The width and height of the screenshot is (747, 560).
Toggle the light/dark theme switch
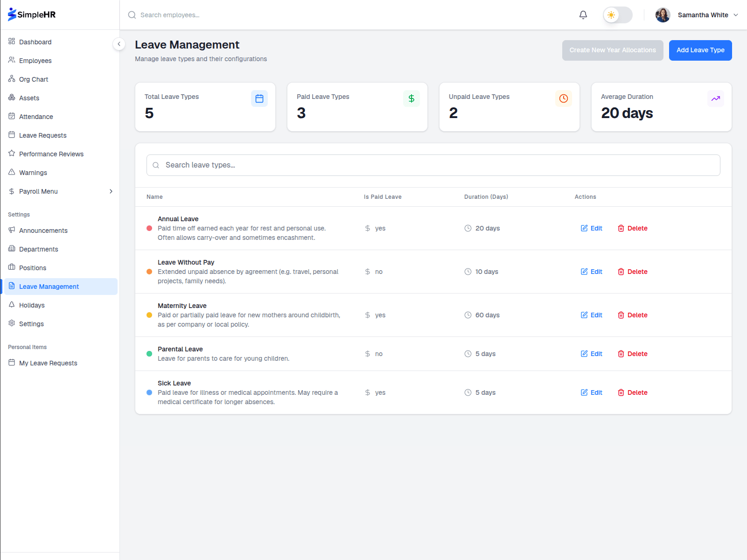click(x=617, y=14)
